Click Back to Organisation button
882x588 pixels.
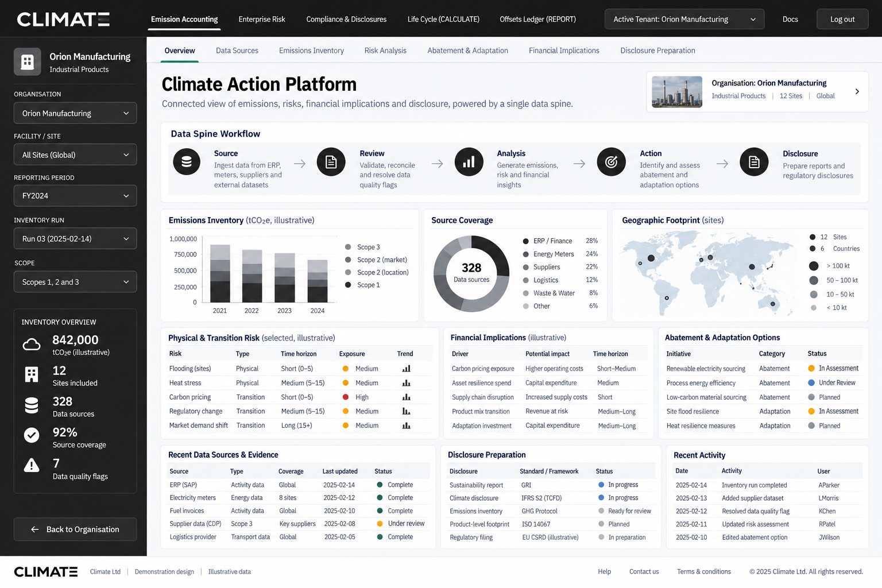75,529
